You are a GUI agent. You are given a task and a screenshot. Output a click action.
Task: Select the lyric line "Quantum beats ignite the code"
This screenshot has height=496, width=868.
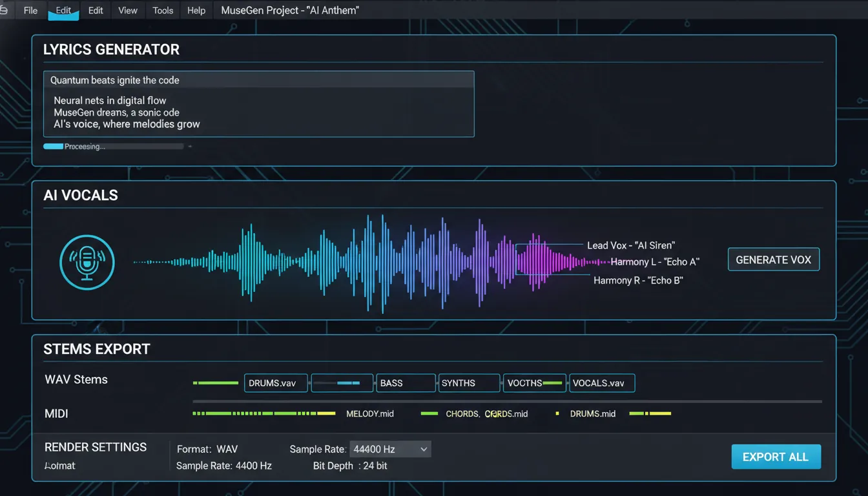114,79
